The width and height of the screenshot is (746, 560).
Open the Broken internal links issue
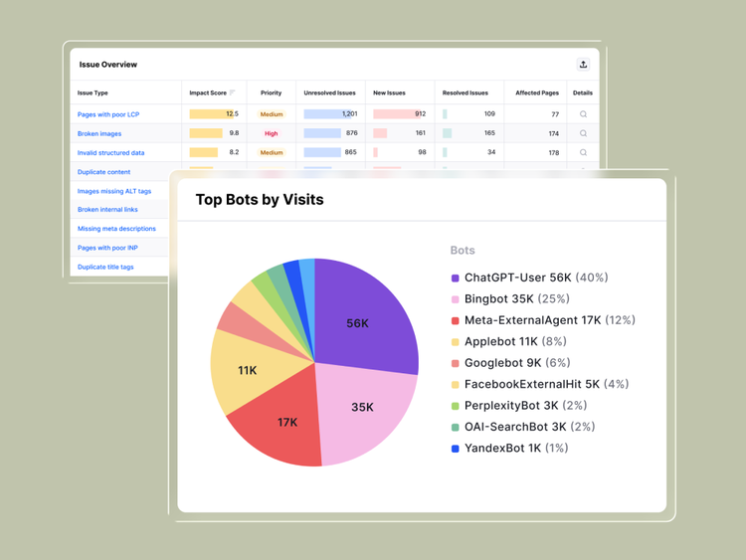(x=107, y=209)
